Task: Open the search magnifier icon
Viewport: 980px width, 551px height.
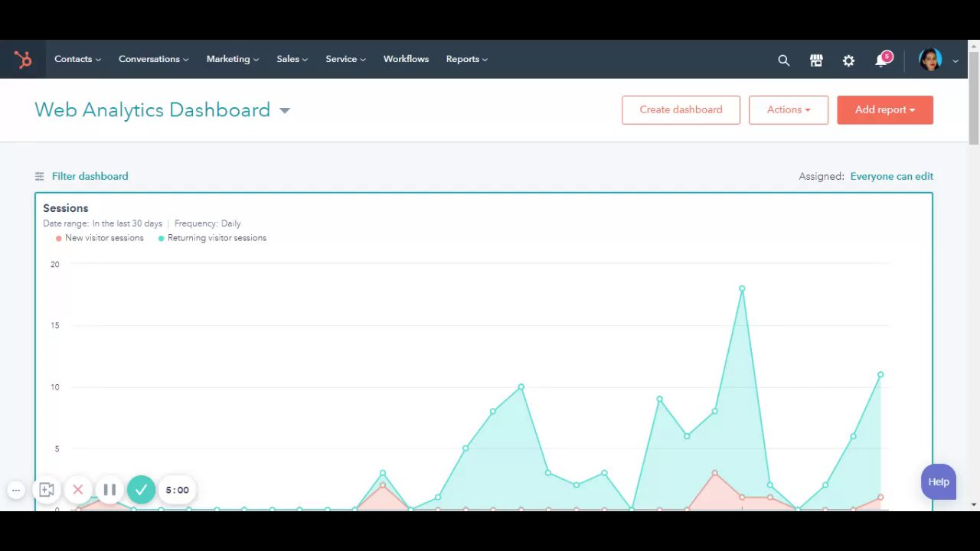Action: 783,60
